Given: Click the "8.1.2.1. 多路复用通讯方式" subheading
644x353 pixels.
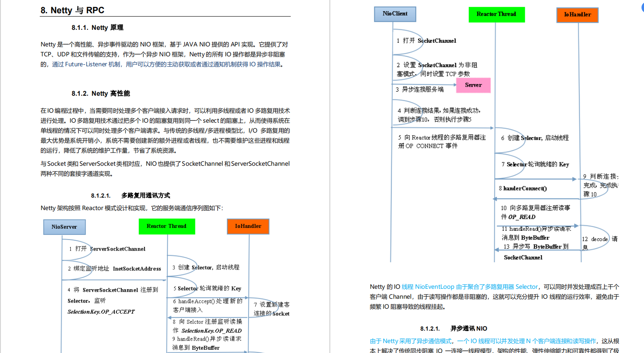Looking at the screenshot, I should 130,196.
